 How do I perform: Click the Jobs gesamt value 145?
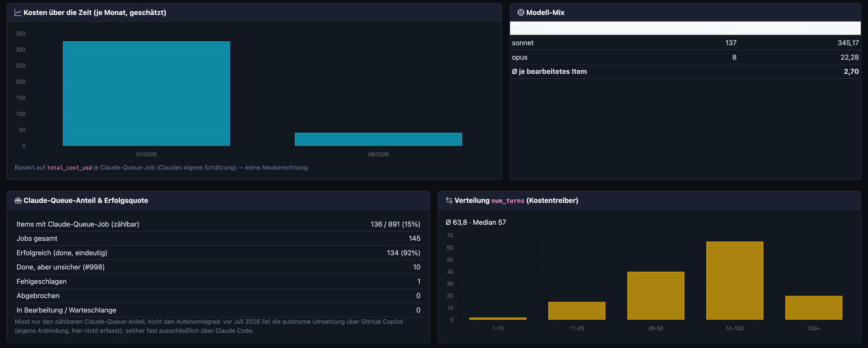(414, 239)
